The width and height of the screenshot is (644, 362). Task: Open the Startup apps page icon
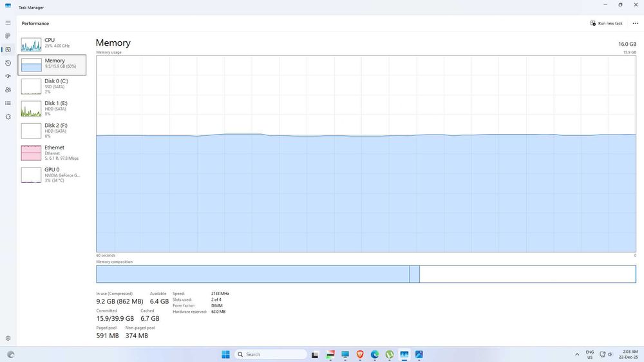pos(8,77)
